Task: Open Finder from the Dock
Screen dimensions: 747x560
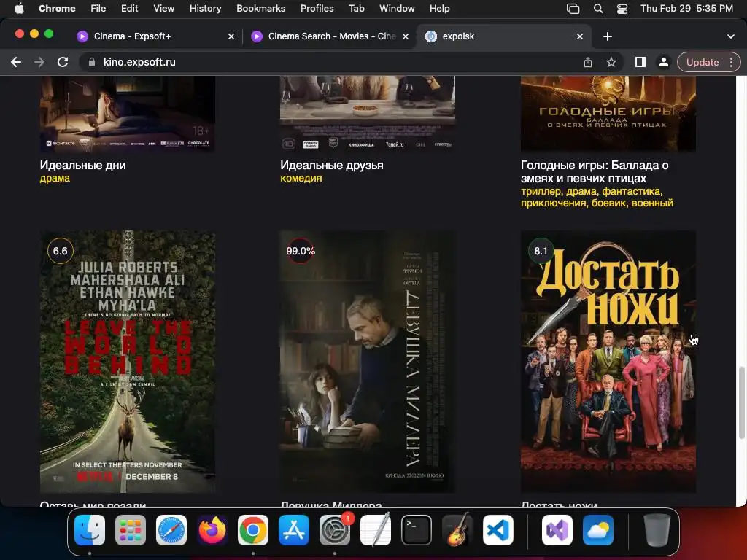Action: point(90,530)
